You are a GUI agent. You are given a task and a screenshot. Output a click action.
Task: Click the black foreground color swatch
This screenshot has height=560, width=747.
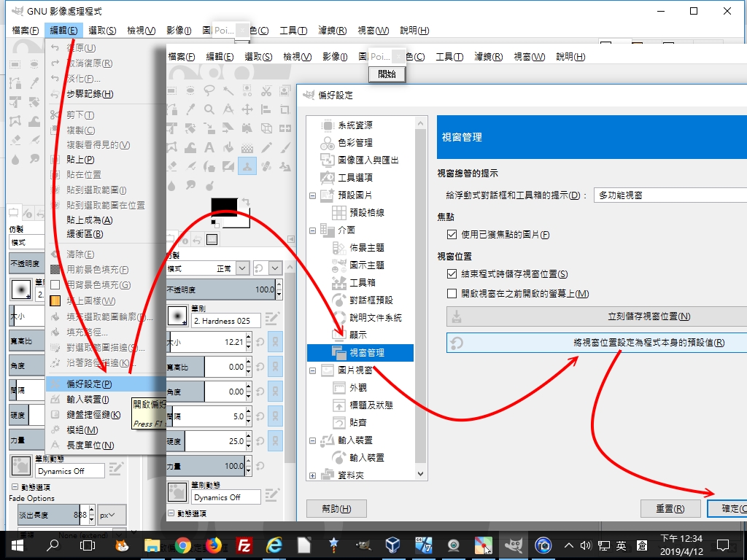(223, 206)
